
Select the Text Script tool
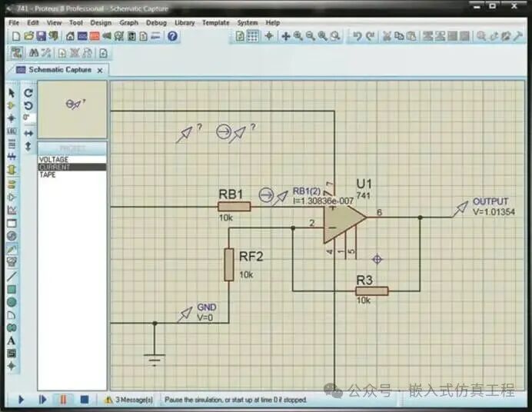click(12, 144)
